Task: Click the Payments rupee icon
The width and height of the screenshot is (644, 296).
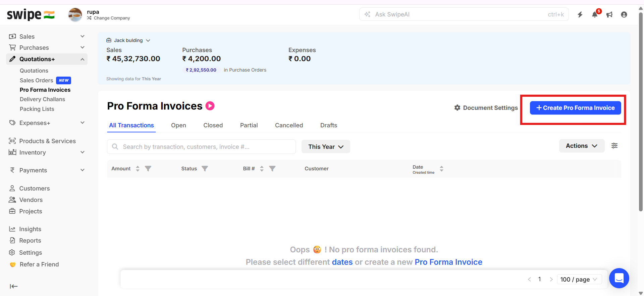Action: pyautogui.click(x=12, y=170)
